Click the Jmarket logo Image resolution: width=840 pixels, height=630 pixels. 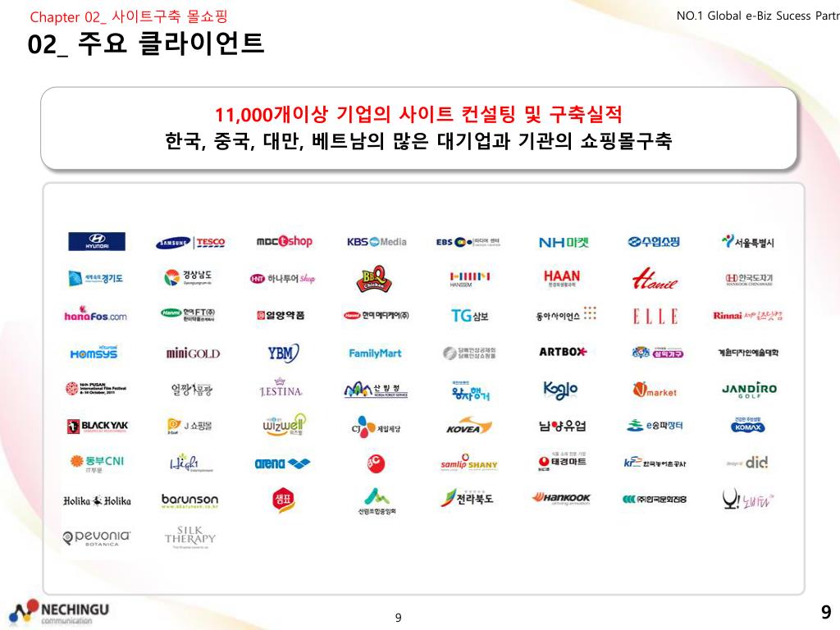point(654,390)
